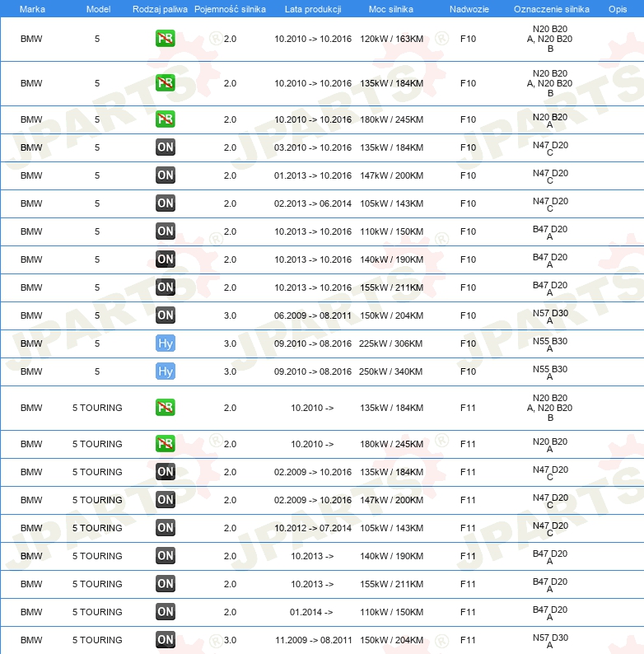Click the petrol fuel icon in the F10 135kW / 184KM N20 row
Screen dimensions: 644x654
coord(166,83)
